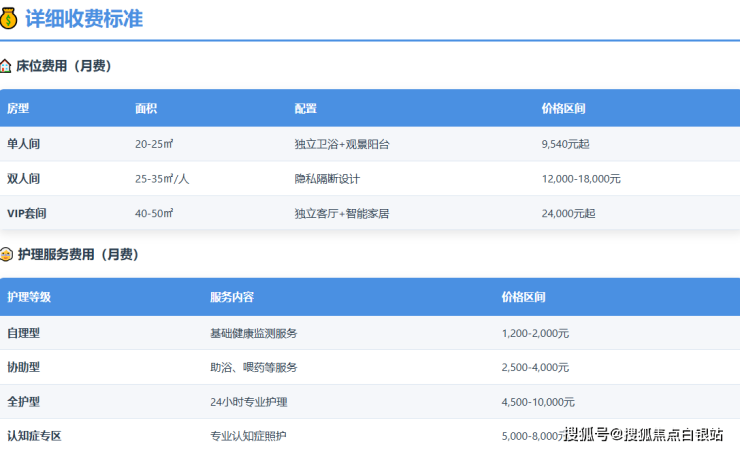Screen dimensions: 740x450
Task: Click the 搜狐号 watermark text
Action: point(585,434)
